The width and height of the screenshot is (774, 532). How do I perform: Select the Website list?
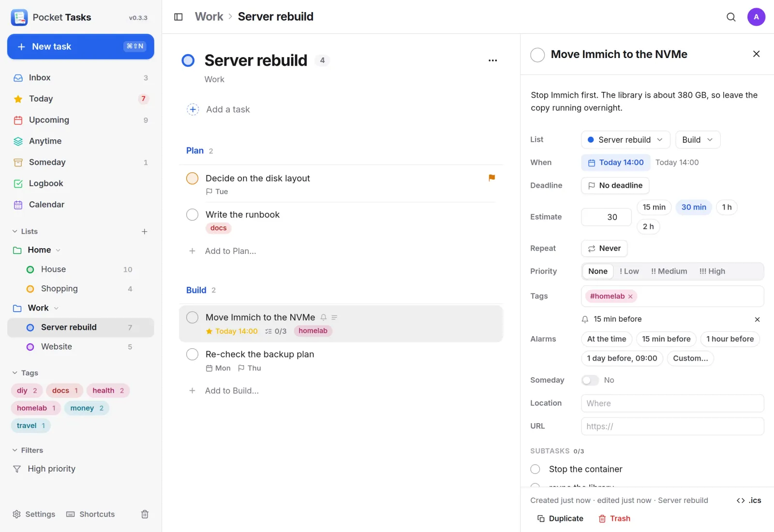(81, 347)
